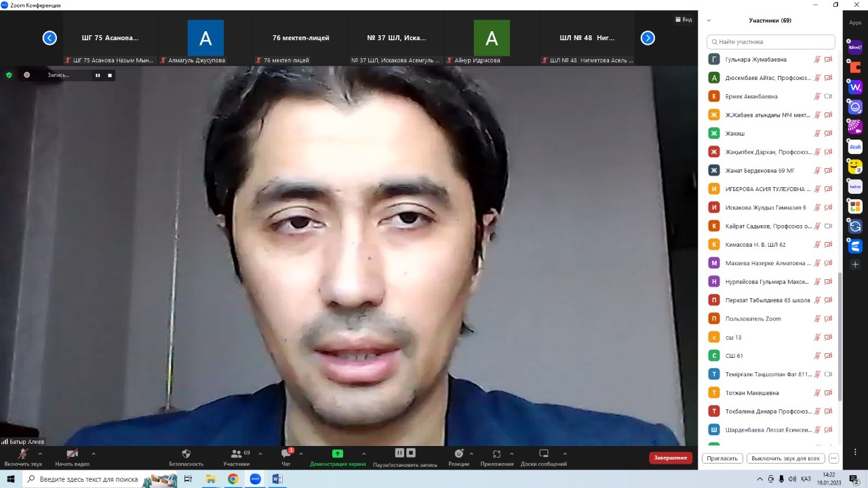Select participant ИГБЕРОВА АСИЯ ТУЛЕУОВНА
868x488 pixels.
pos(770,189)
